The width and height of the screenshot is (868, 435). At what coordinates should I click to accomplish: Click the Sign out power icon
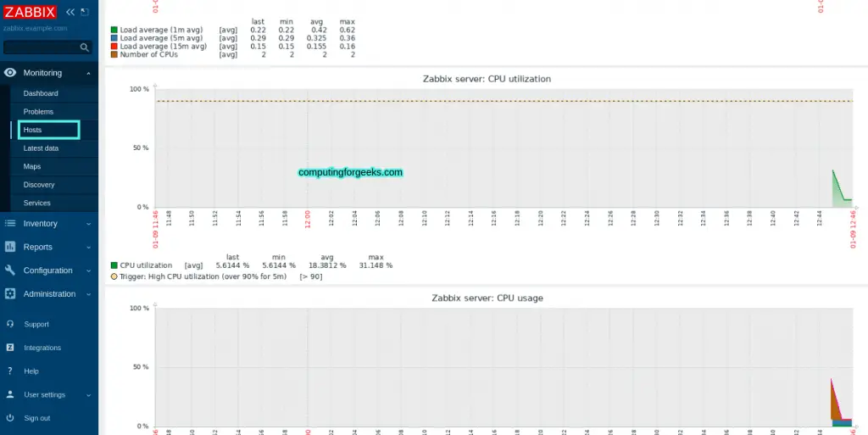point(10,418)
